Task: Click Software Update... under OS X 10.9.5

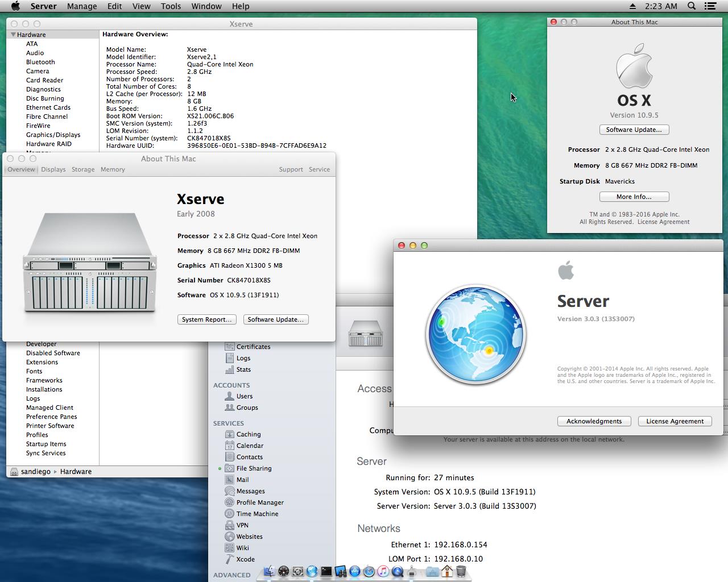Action: 634,130
